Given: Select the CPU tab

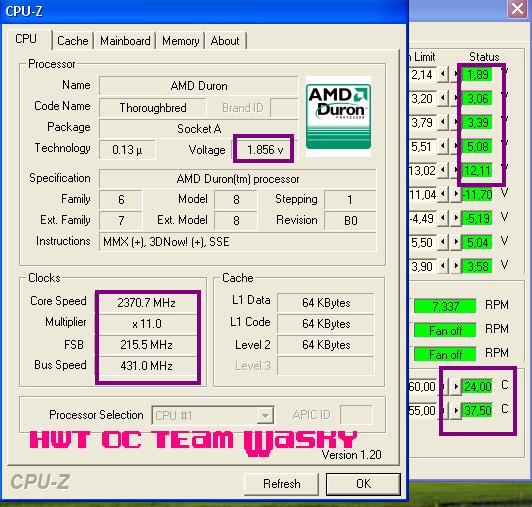Looking at the screenshot, I should click(26, 39).
